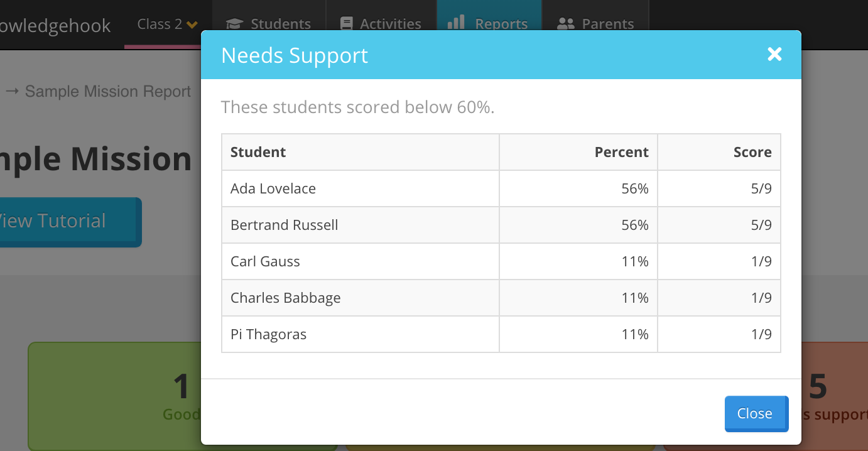Viewport: 868px width, 451px height.
Task: Click the Sample Mission Report breadcrumb
Action: pyautogui.click(x=107, y=92)
